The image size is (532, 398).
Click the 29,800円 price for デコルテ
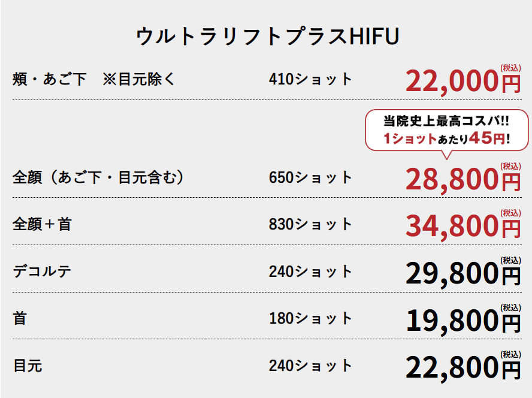[463, 272]
